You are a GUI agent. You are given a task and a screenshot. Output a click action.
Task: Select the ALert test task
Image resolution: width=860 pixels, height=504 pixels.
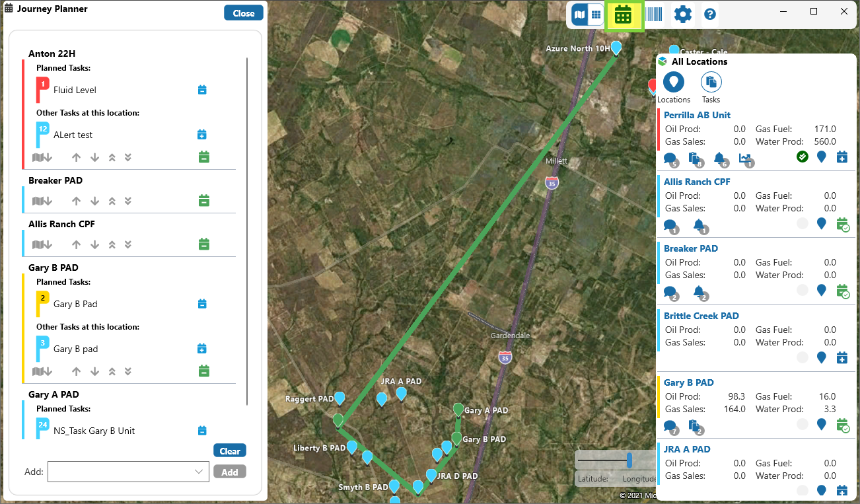[73, 135]
